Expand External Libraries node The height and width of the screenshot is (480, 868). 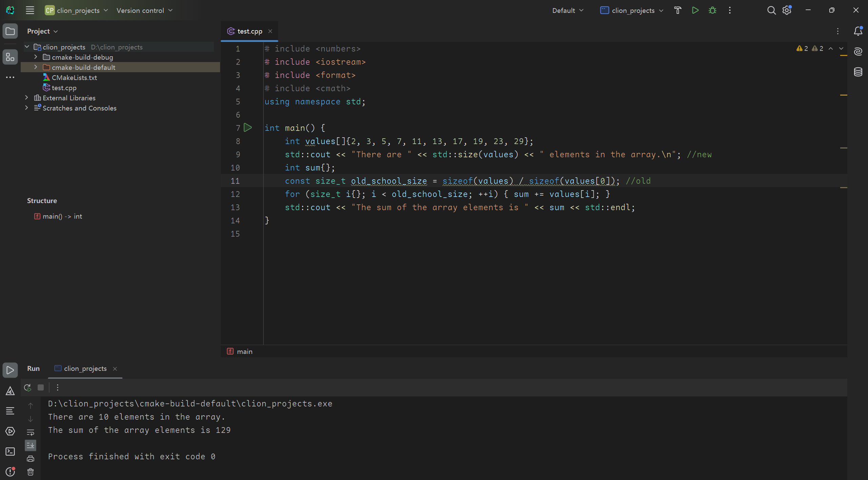pos(26,98)
